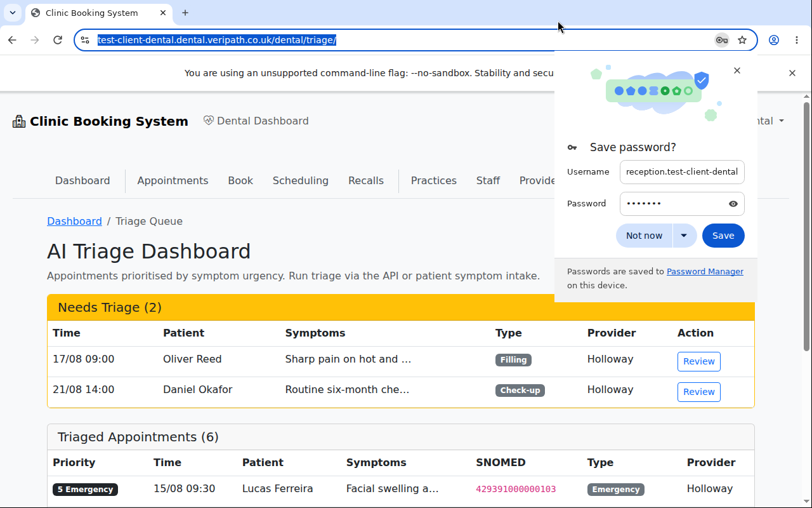The image size is (812, 508).
Task: Click the password key icon in address bar
Action: [721, 40]
